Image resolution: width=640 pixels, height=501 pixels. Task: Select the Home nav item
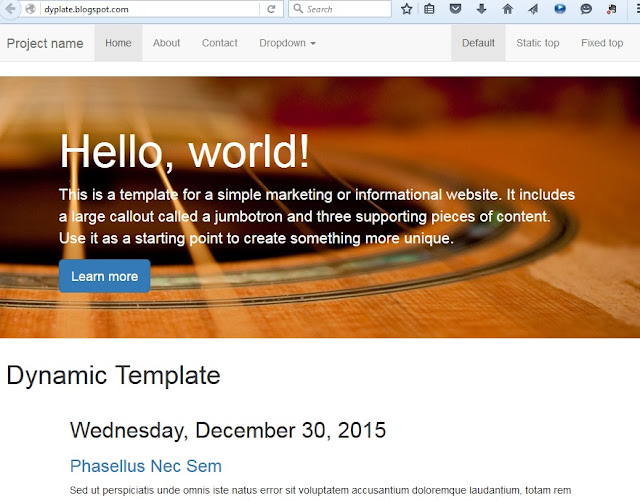(118, 43)
